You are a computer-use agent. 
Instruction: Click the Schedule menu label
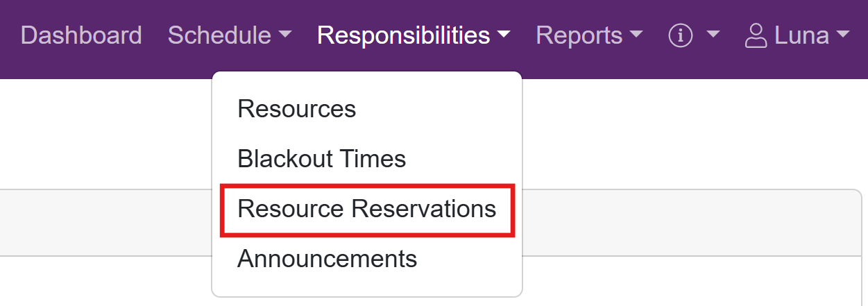[x=219, y=35]
